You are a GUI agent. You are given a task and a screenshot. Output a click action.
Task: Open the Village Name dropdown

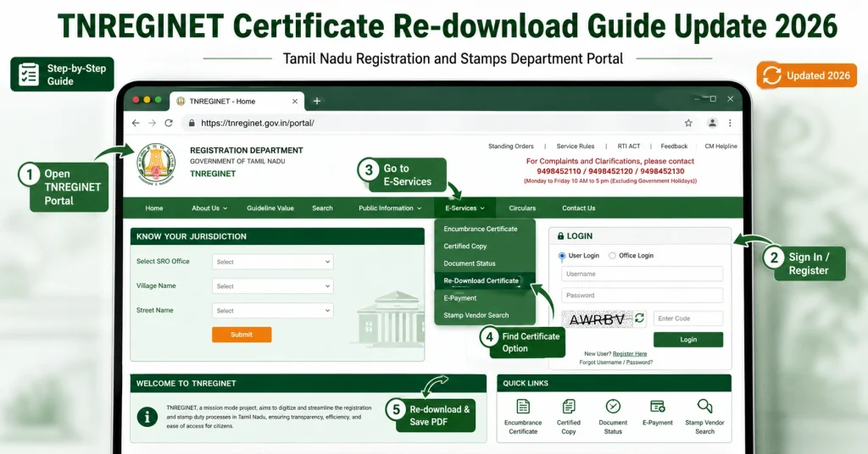point(272,286)
